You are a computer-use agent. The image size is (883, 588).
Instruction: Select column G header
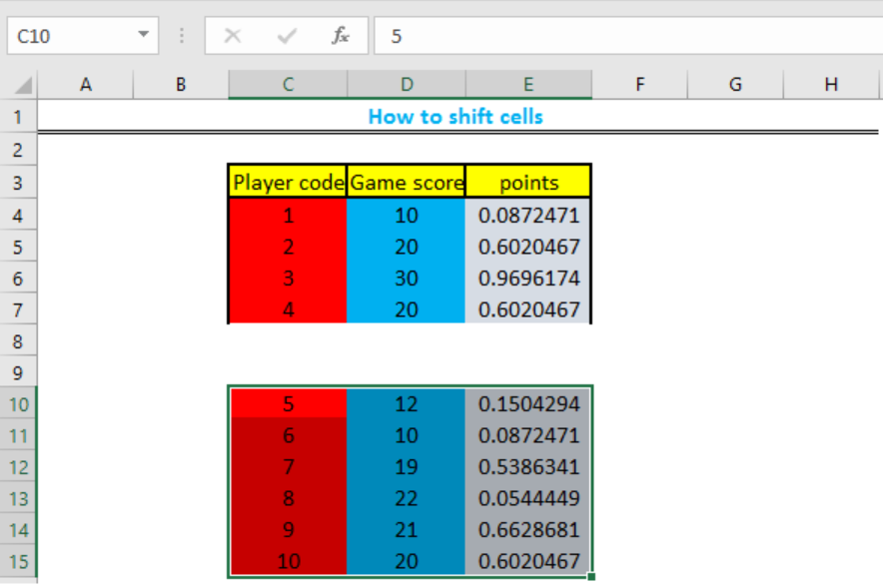(x=735, y=85)
